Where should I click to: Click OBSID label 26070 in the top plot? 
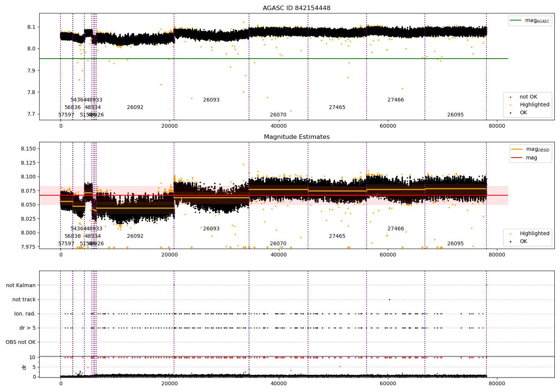click(278, 115)
